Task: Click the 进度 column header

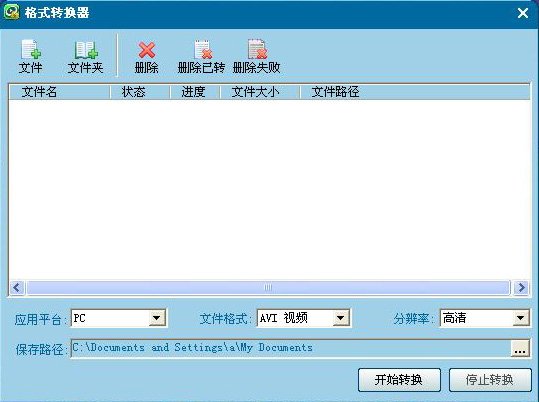Action: point(195,92)
